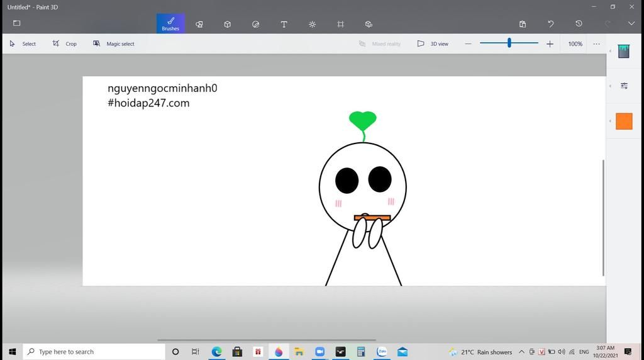This screenshot has height=360, width=644.
Task: Zoom out with the minus button
Action: click(468, 43)
